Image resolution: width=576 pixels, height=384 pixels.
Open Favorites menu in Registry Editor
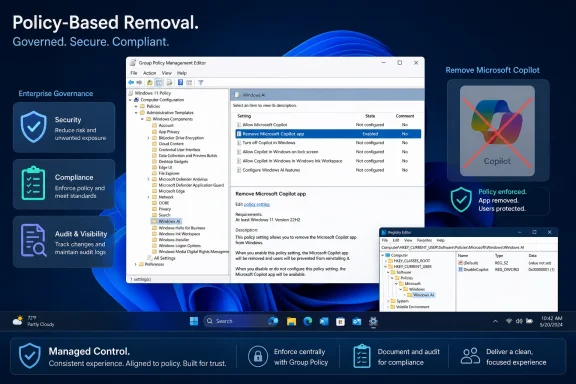click(x=424, y=240)
